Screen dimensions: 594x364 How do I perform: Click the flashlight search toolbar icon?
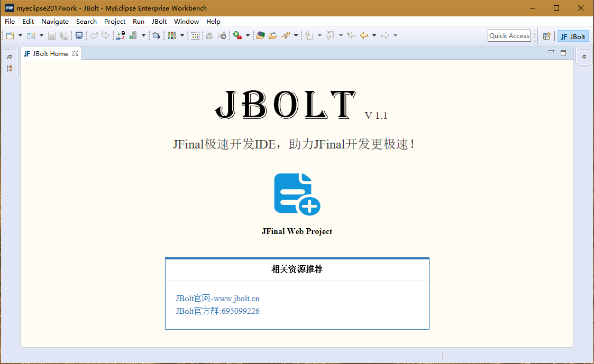[286, 35]
